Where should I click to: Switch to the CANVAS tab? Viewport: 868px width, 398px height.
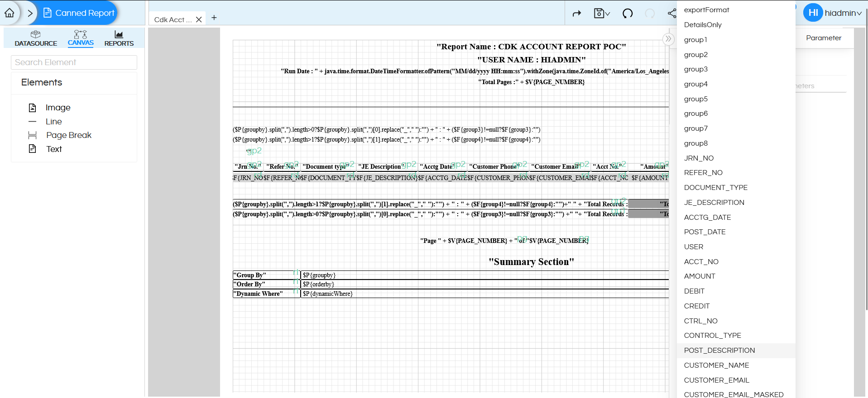point(81,38)
